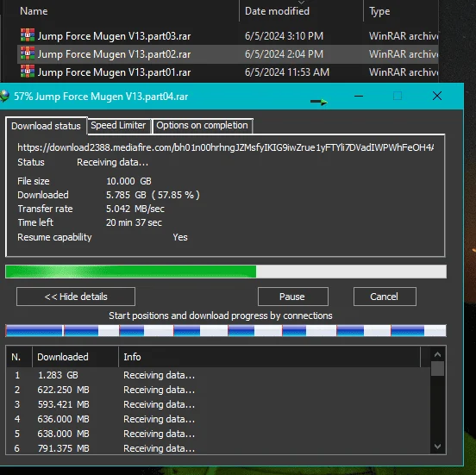Select connection 4 with 636.000 MB

click(x=218, y=419)
